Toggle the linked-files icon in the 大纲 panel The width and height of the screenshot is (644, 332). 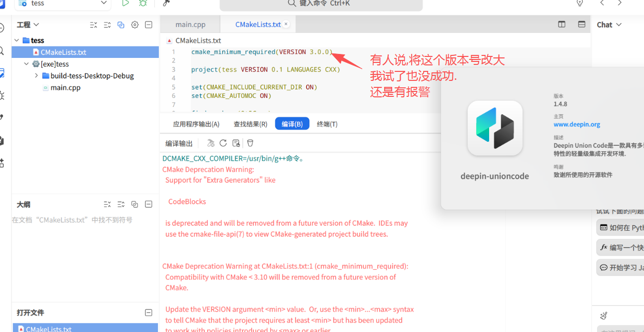point(134,204)
